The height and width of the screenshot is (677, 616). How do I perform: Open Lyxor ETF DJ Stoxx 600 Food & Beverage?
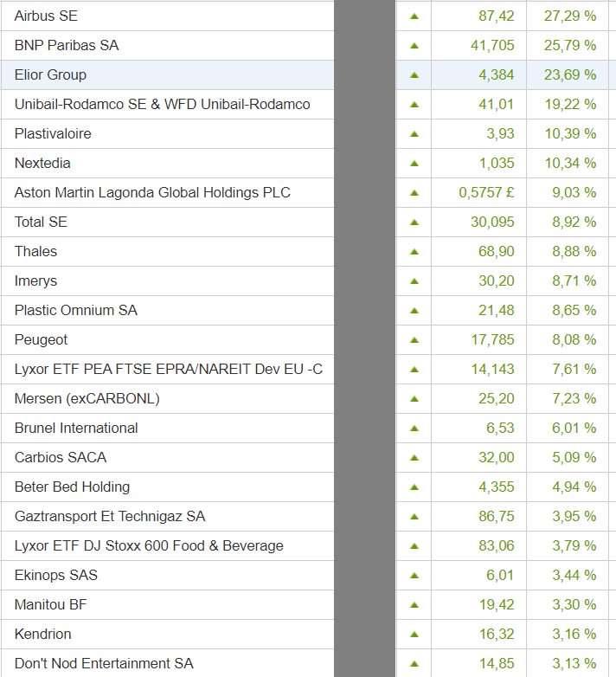click(x=149, y=545)
